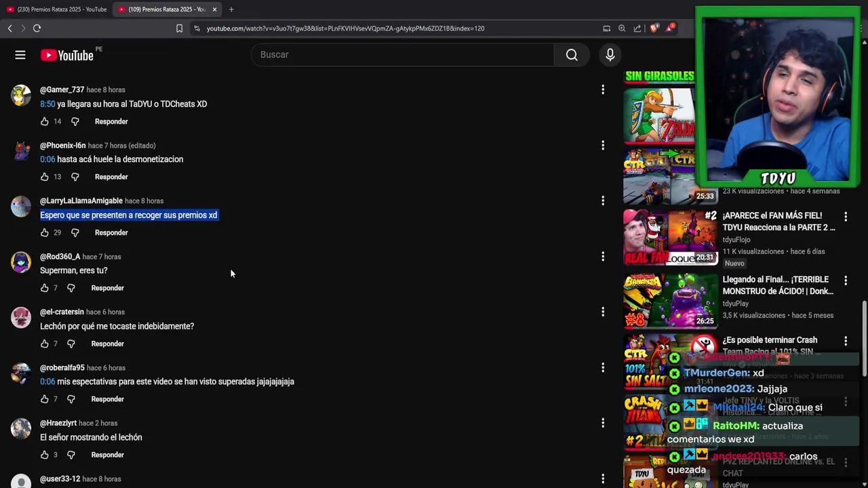
Task: Like the @el-cratersin comment
Action: coord(45,344)
